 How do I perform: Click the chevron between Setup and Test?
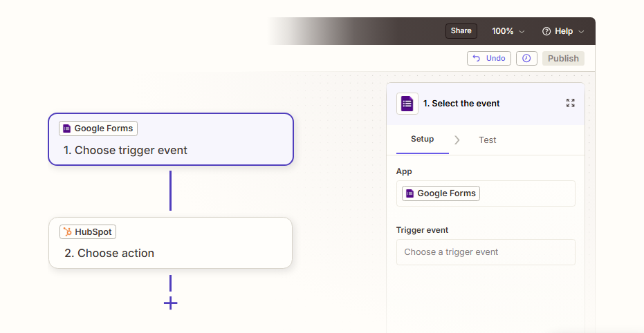[x=457, y=140]
